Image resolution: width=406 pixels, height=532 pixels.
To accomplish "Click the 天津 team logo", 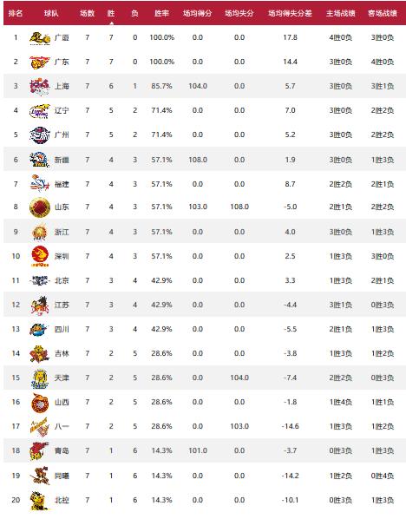I will (x=40, y=378).
